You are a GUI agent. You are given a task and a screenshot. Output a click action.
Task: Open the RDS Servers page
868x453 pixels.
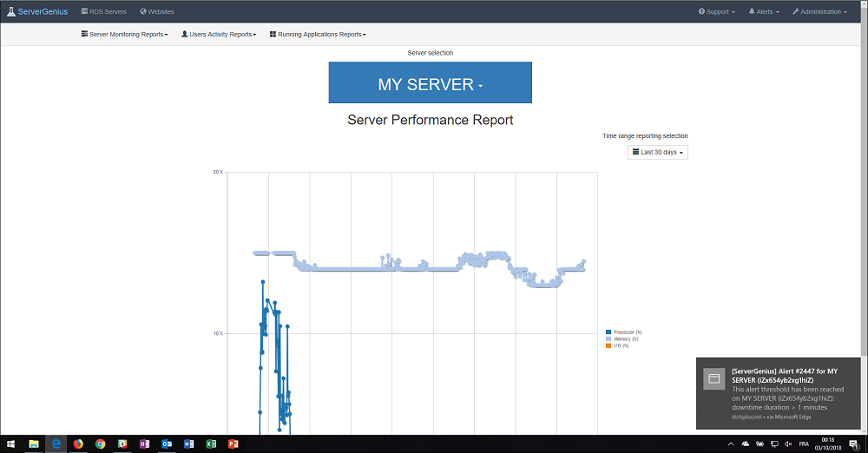click(103, 12)
